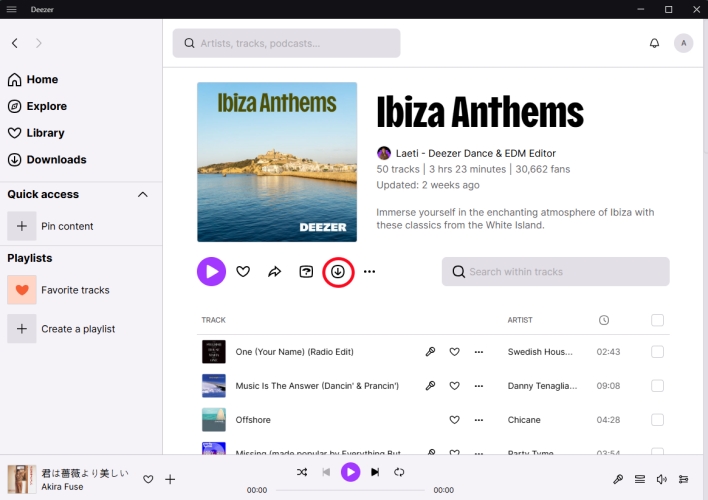
Task: Open more options for Offshore
Action: pos(479,420)
